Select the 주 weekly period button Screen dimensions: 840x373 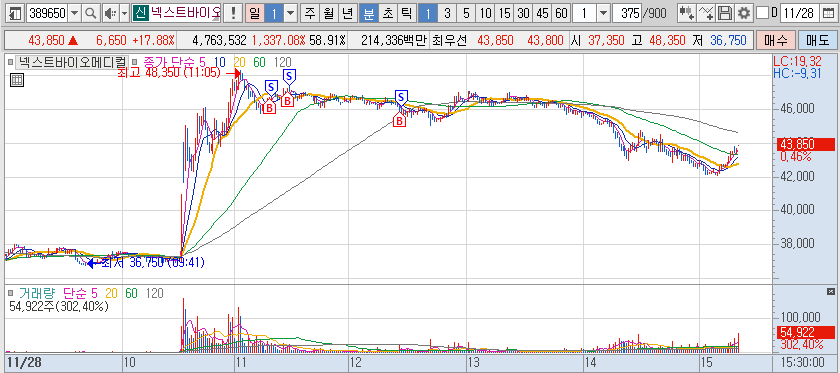(309, 13)
